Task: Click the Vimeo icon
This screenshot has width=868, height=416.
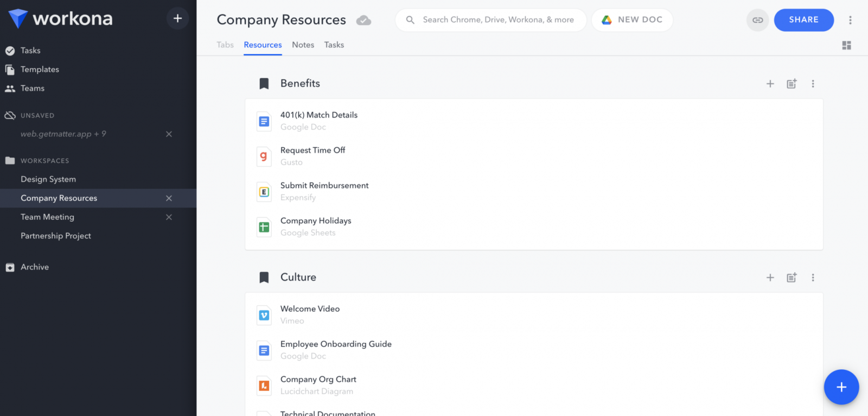Action: click(x=264, y=315)
